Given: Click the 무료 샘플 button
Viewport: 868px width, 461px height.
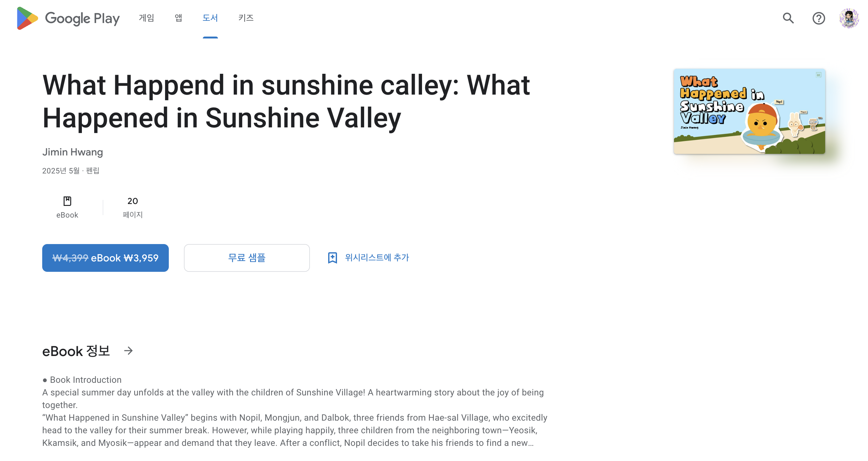Looking at the screenshot, I should click(x=247, y=258).
